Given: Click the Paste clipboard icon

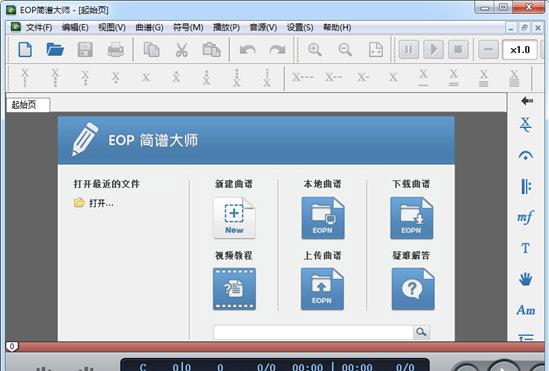Looking at the screenshot, I should (x=211, y=49).
